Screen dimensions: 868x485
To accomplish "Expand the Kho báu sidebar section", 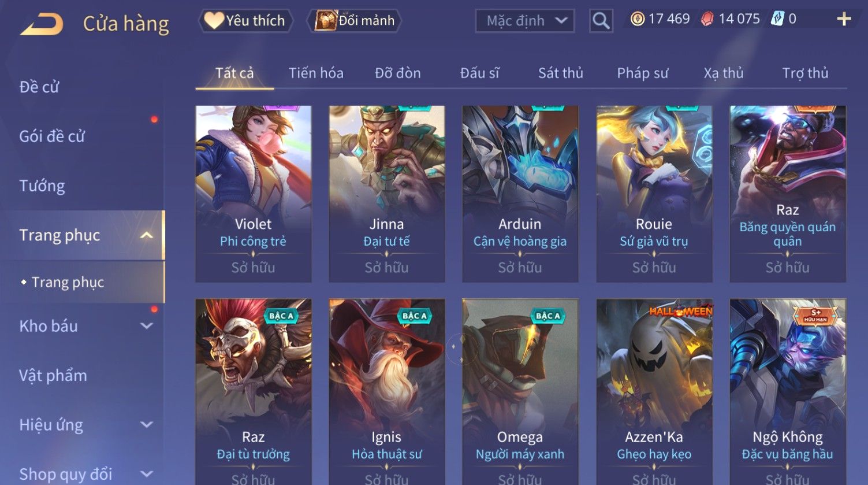I will [147, 326].
